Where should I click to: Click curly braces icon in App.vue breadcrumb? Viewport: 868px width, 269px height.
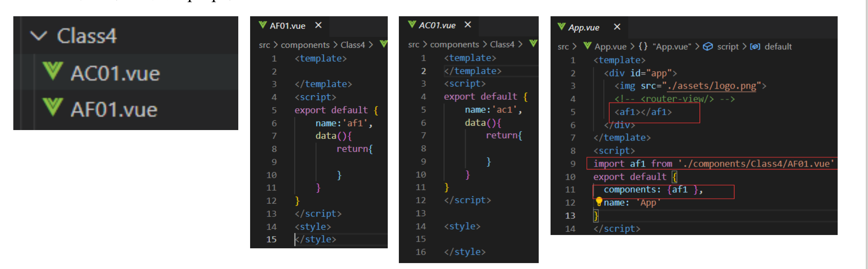643,46
